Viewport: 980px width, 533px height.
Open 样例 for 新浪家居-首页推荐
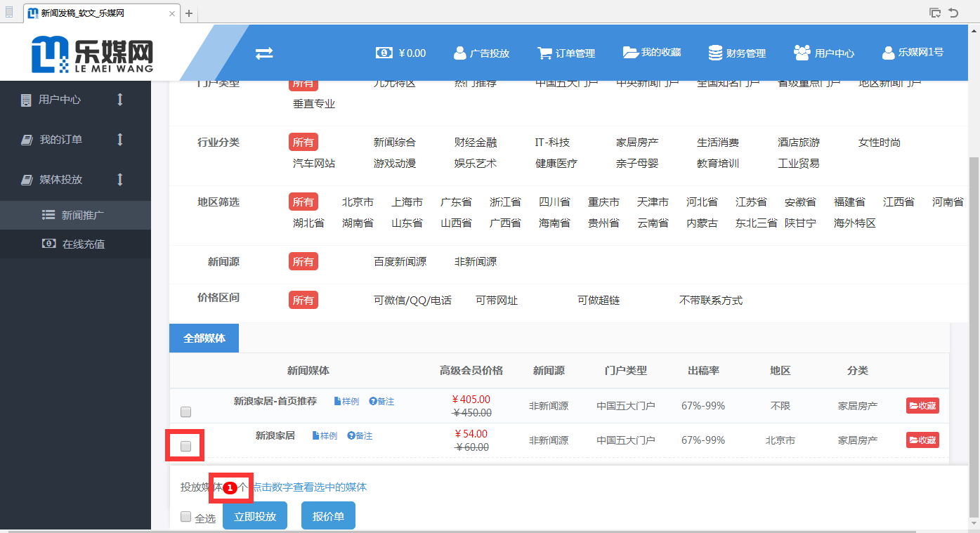click(x=346, y=402)
